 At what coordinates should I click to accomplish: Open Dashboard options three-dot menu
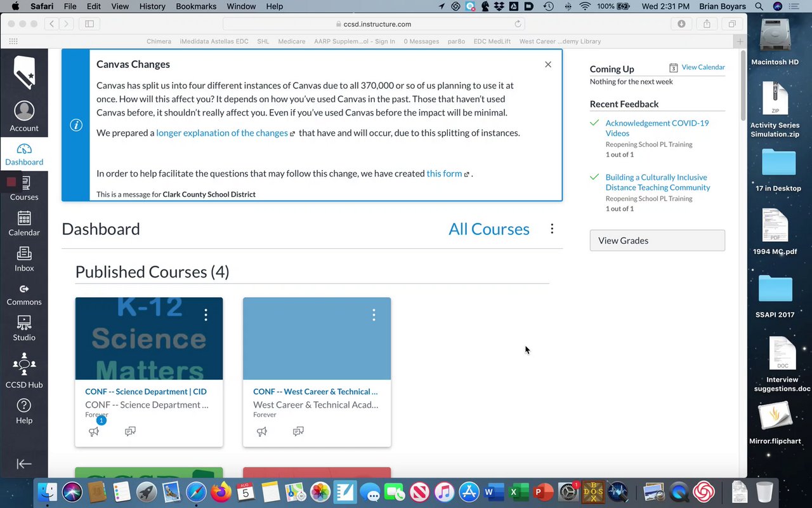552,229
